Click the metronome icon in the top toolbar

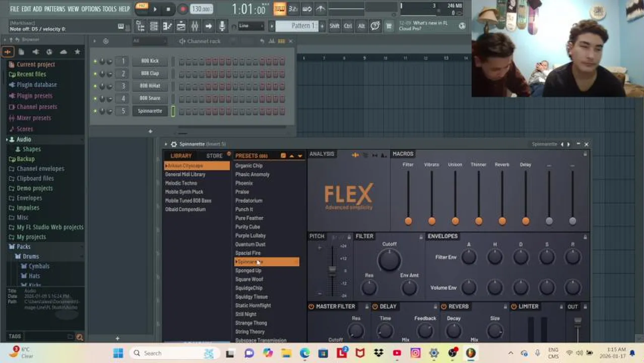pyautogui.click(x=320, y=9)
